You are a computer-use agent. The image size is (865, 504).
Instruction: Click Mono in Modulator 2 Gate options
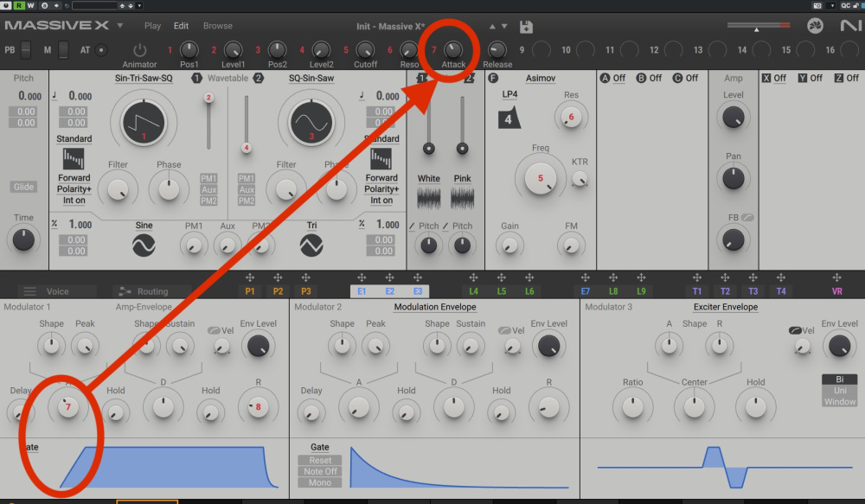(x=320, y=482)
